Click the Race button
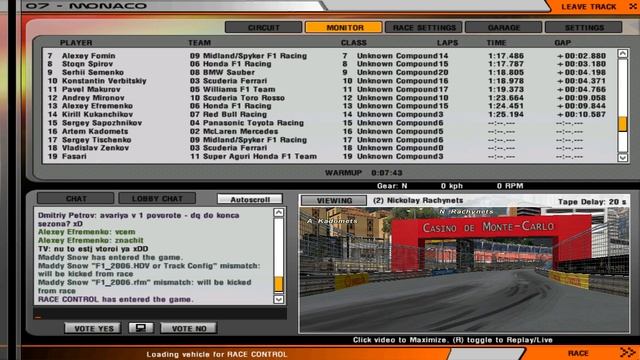The width and height of the screenshot is (640, 360). point(578,353)
